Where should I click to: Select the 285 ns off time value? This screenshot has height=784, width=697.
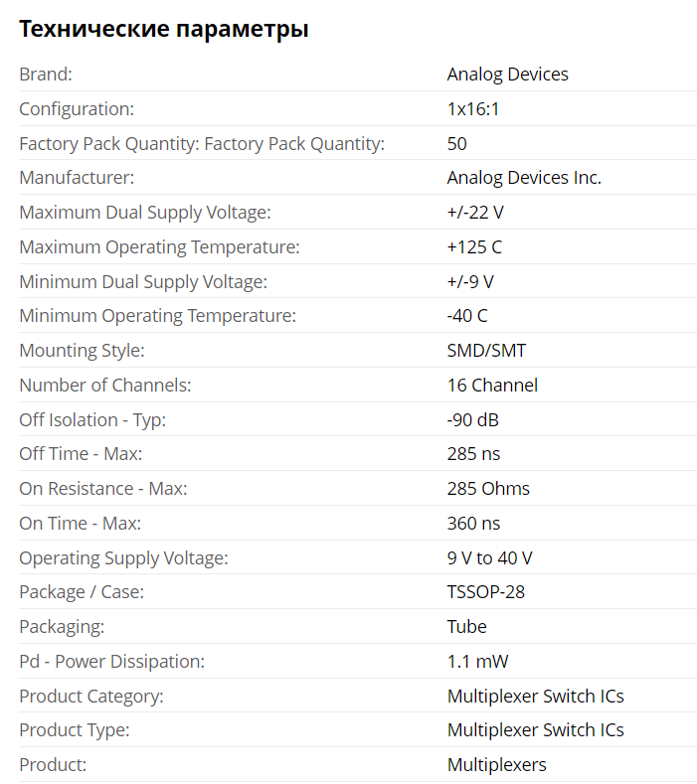tap(473, 454)
